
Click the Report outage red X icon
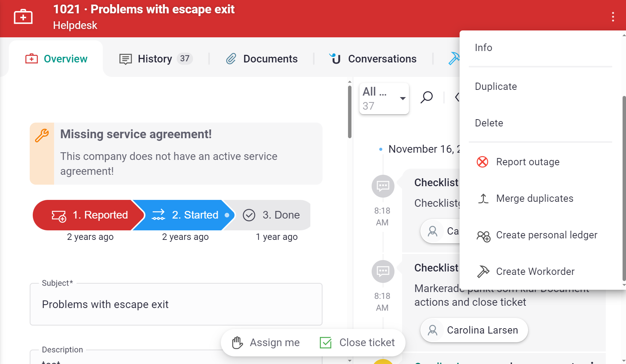pyautogui.click(x=482, y=162)
